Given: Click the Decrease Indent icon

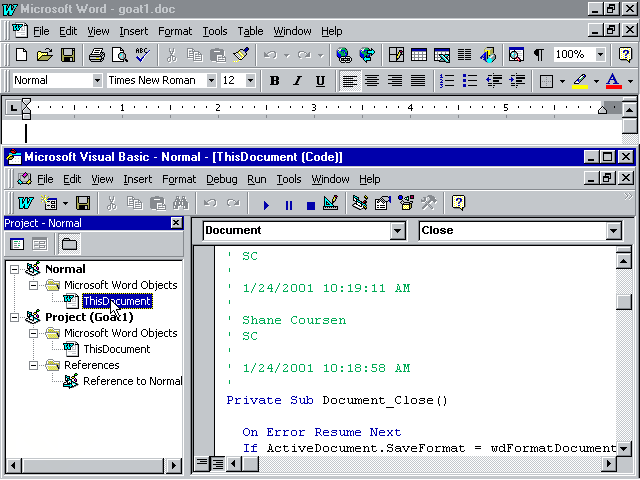Looking at the screenshot, I should pyautogui.click(x=493, y=80).
